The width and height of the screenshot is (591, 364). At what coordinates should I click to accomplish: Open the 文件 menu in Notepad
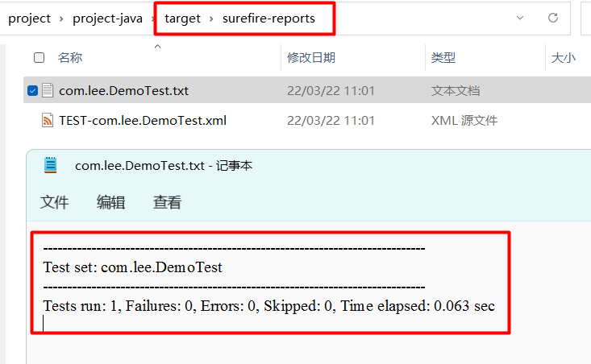pyautogui.click(x=55, y=202)
